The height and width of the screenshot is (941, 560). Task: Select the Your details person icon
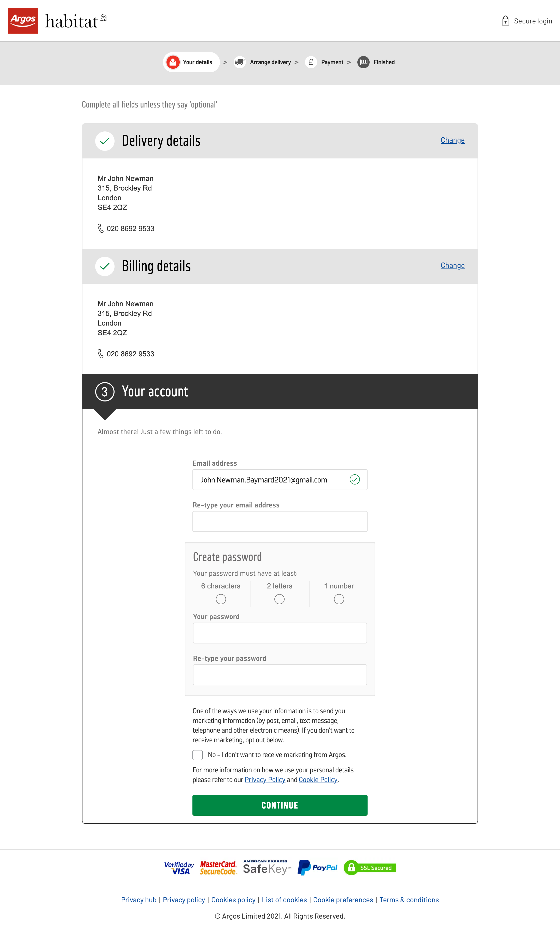coord(173,62)
